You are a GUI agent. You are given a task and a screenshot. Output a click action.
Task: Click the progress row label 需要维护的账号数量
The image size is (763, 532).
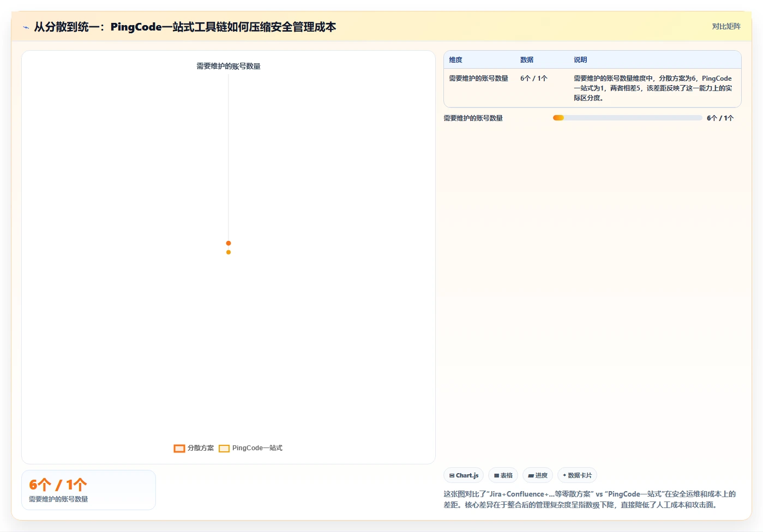coord(473,118)
